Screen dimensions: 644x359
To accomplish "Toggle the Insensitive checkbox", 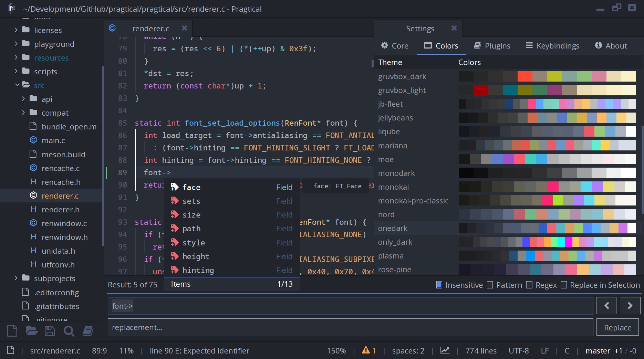I will 439,285.
